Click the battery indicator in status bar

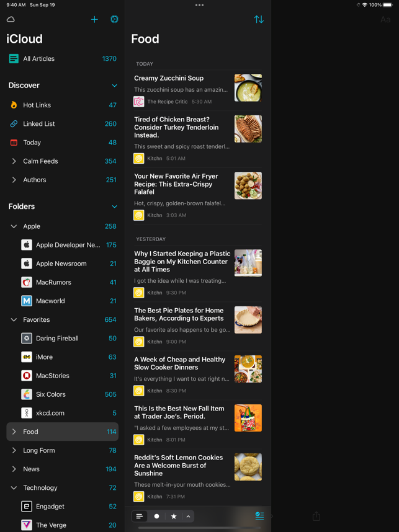coord(387,5)
